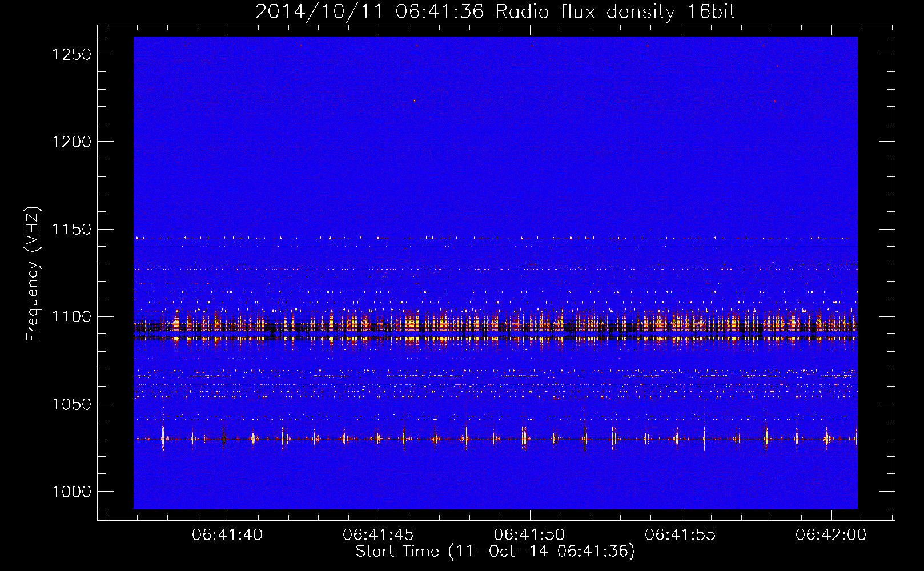This screenshot has height=571, width=924.
Task: Click the 1200 frequency tick label
Action: point(71,142)
